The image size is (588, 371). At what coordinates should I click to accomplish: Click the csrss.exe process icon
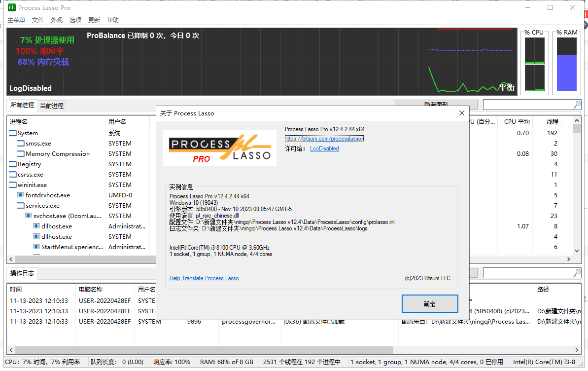[x=13, y=174]
